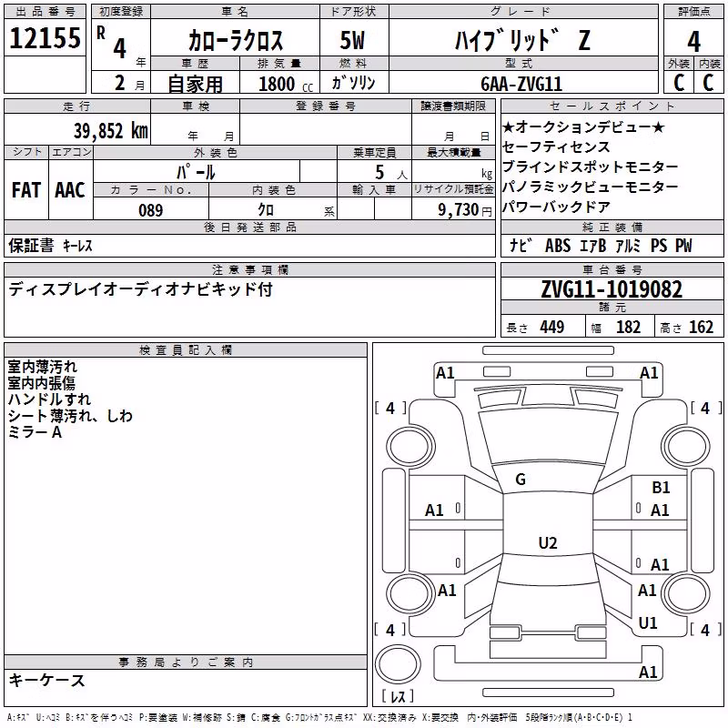
Task: Select the 純正装備 header
Action: pyautogui.click(x=612, y=227)
